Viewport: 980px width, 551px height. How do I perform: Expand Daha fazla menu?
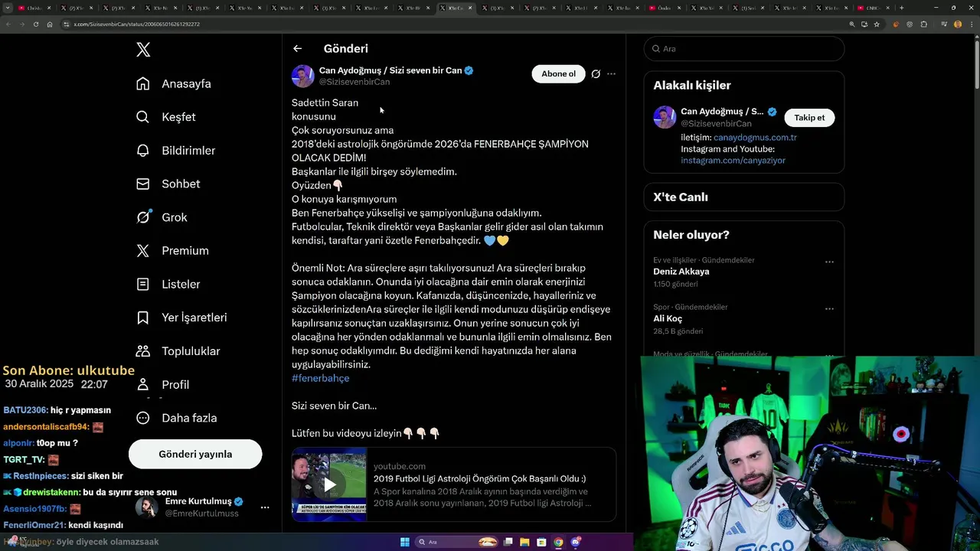pyautogui.click(x=177, y=418)
